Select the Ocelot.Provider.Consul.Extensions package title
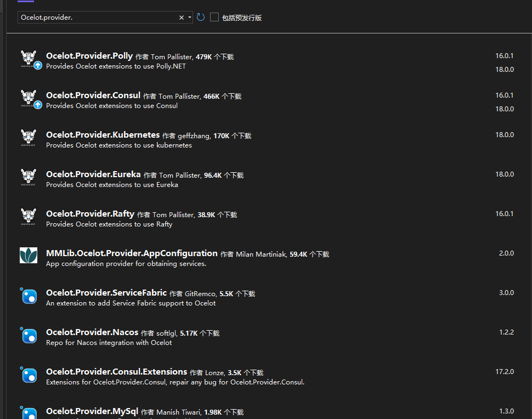The height and width of the screenshot is (419, 532). coord(117,372)
